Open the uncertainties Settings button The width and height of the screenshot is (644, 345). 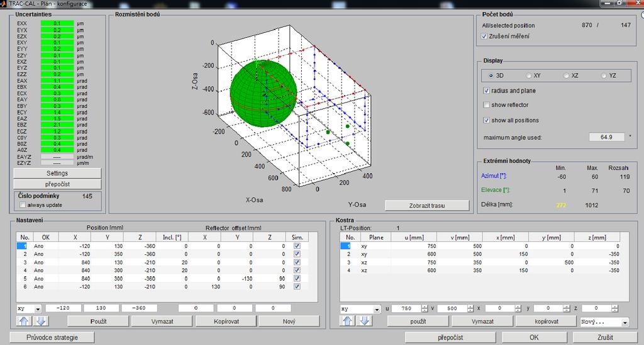(57, 173)
